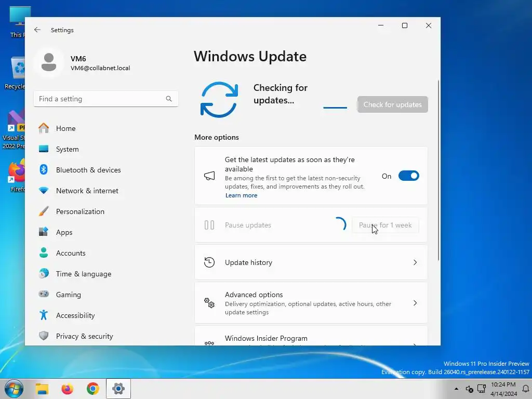
Task: Open the notification bell in system tray
Action: pos(526,389)
